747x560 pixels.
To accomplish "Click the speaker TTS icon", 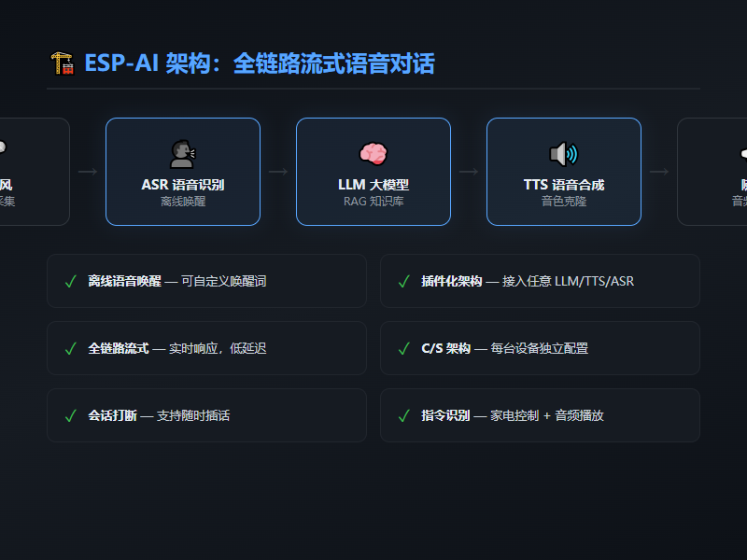I will 564,154.
